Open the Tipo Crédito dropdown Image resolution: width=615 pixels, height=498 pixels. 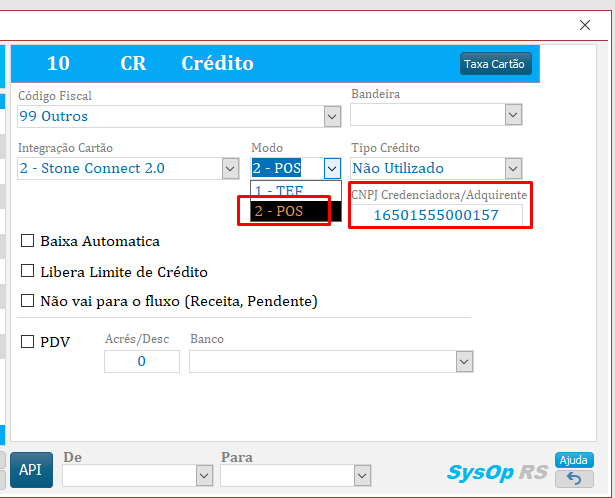pyautogui.click(x=513, y=168)
